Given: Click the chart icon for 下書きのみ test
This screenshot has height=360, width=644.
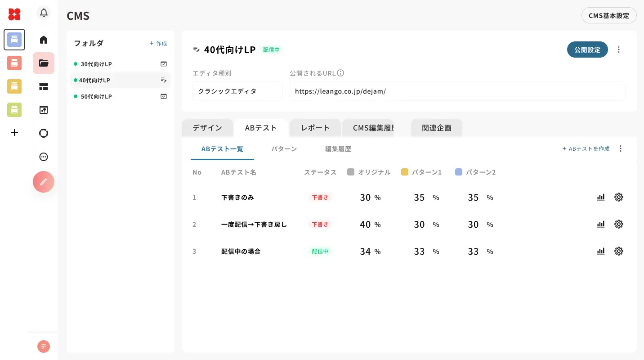Looking at the screenshot, I should click(601, 197).
